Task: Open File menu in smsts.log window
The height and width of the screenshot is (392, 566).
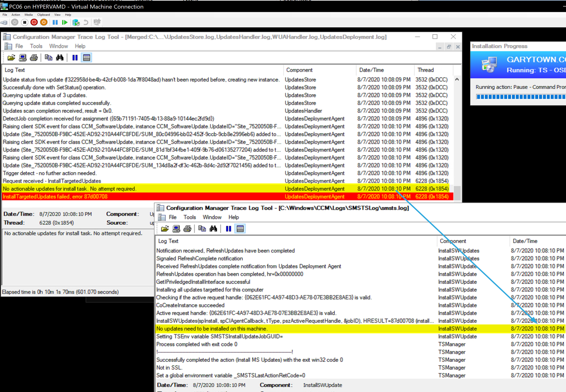Action: point(172,217)
